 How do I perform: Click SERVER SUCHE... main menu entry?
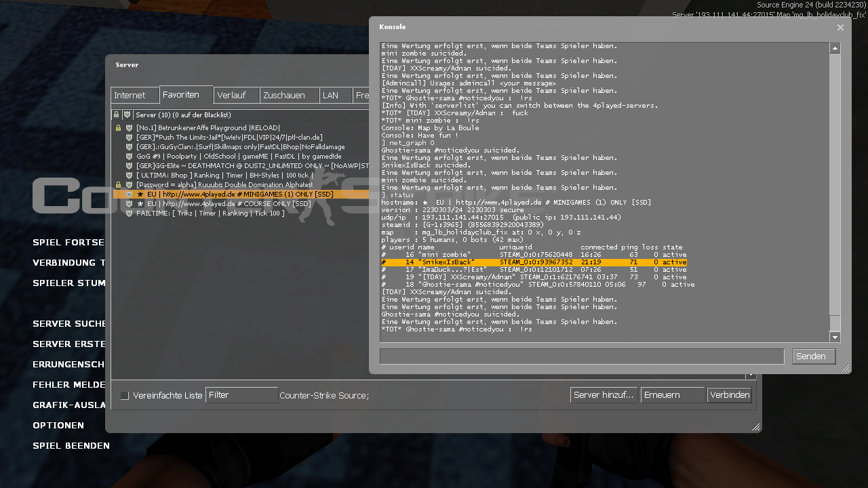[69, 324]
